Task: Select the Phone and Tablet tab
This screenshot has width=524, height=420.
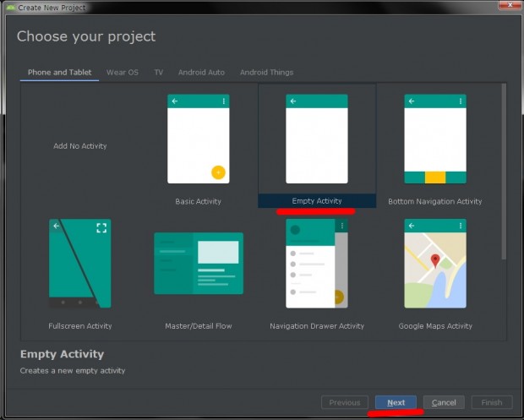Action: (59, 73)
